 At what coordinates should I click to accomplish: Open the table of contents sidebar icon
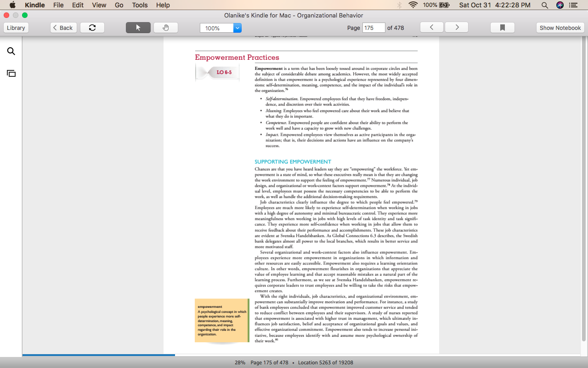[x=11, y=73]
